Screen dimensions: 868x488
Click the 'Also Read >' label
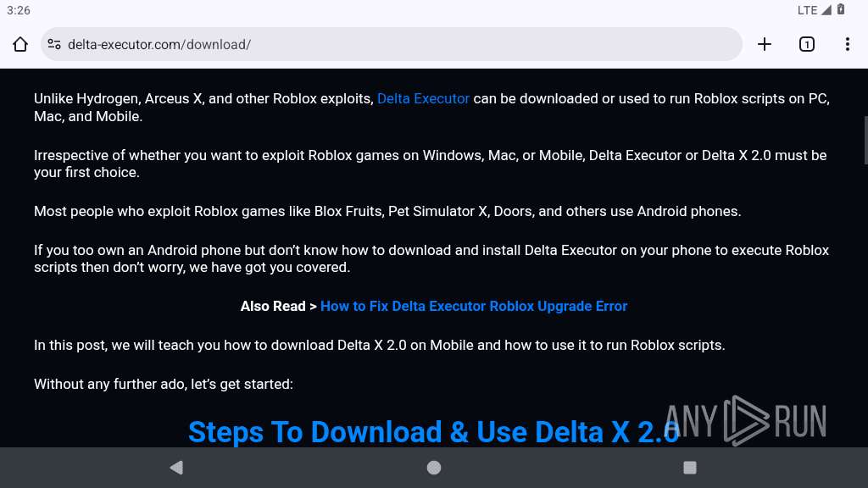click(278, 306)
